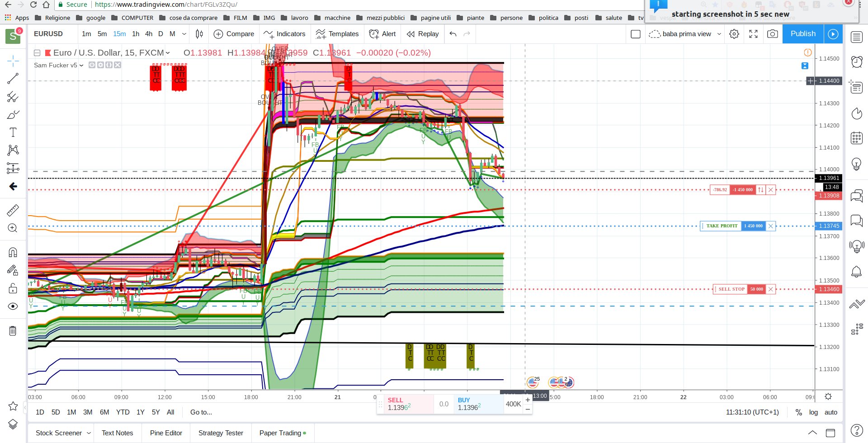The width and height of the screenshot is (868, 443).
Task: Open the Text Notes tab
Action: (118, 433)
